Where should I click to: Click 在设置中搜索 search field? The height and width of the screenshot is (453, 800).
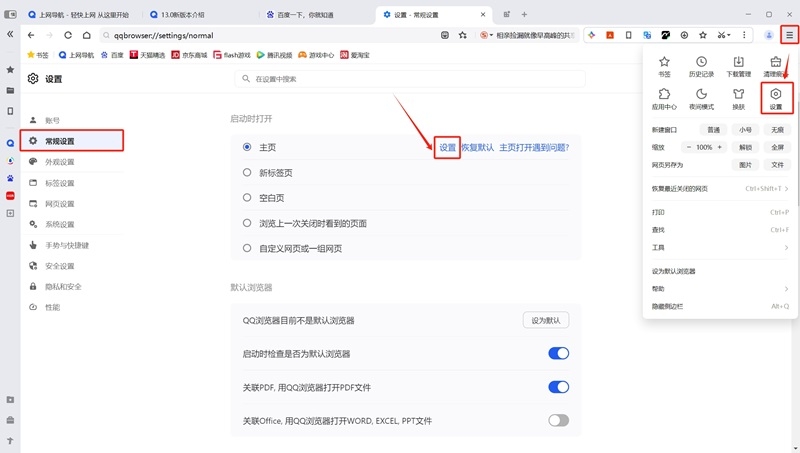410,79
